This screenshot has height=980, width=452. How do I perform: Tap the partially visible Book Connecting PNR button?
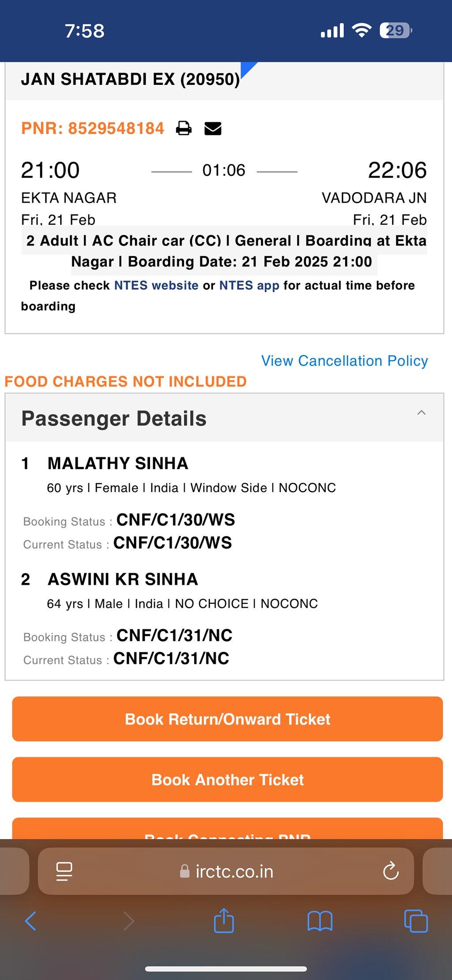click(x=227, y=829)
